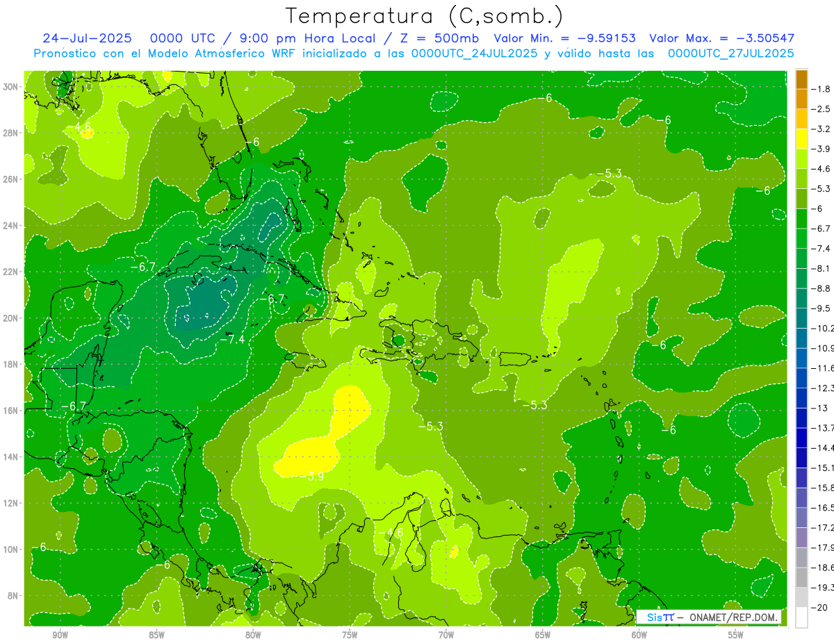Click the "-8.8" color bar label
Screen dimensions: 834x644
[x=822, y=288]
